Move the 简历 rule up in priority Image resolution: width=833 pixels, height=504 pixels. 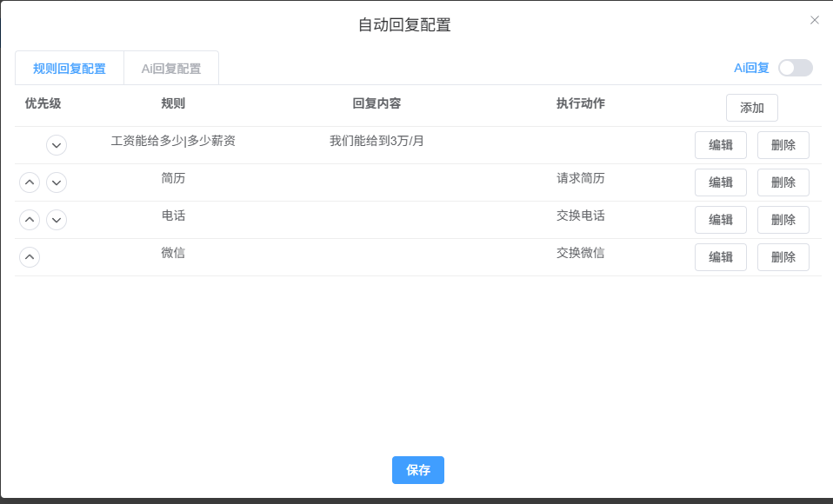30,182
